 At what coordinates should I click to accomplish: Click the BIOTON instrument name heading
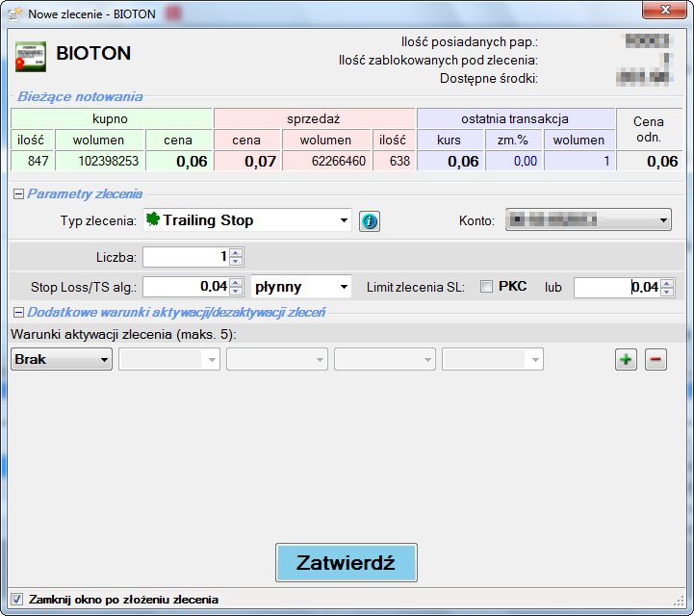(x=93, y=53)
